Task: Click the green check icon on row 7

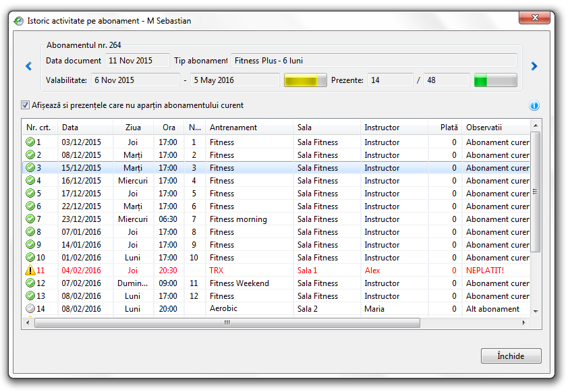Action: point(30,219)
